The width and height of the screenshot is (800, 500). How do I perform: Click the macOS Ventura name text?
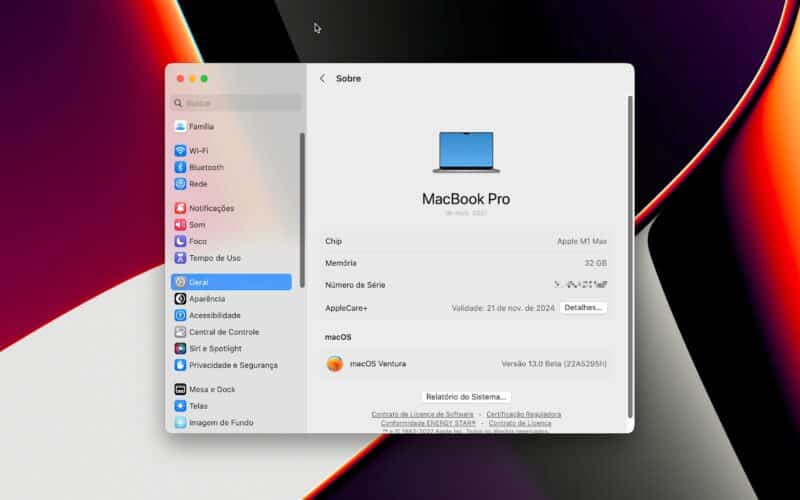coord(378,364)
